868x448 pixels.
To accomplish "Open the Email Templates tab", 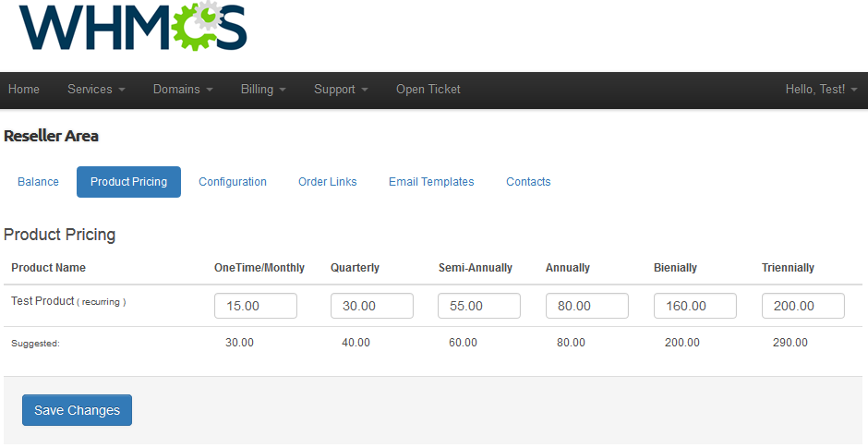I will [431, 182].
